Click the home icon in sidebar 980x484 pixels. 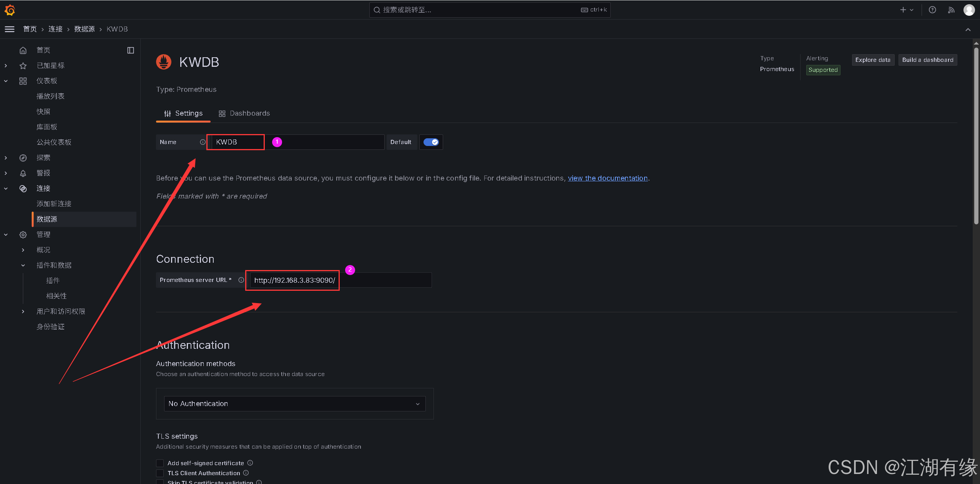click(x=23, y=50)
